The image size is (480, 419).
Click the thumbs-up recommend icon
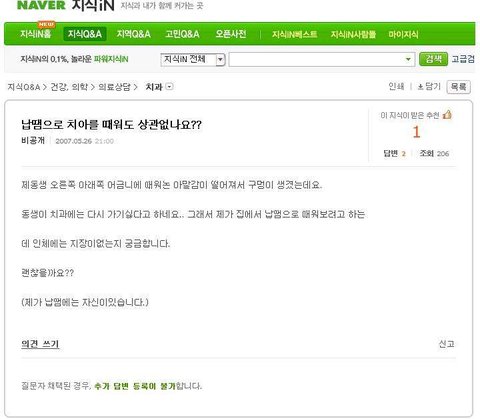click(x=447, y=114)
